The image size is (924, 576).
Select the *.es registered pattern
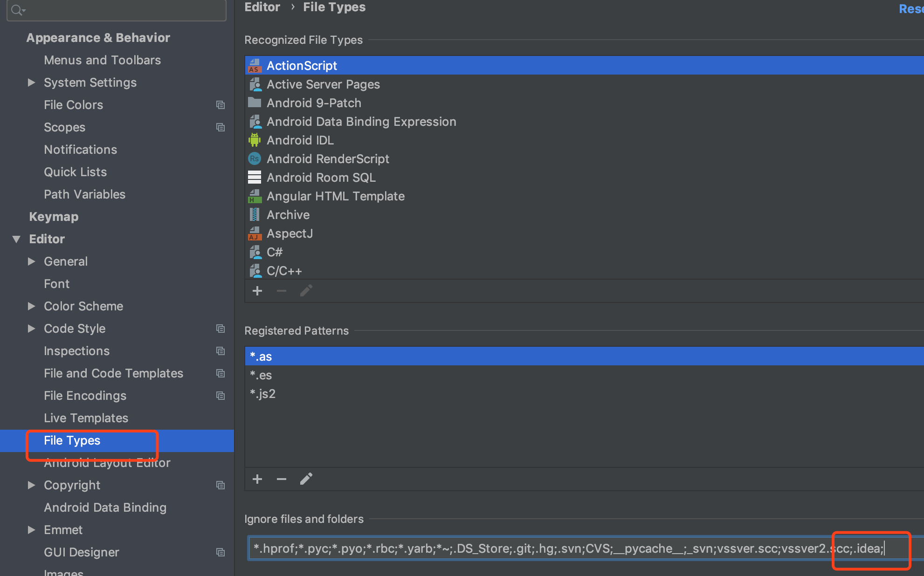click(261, 375)
